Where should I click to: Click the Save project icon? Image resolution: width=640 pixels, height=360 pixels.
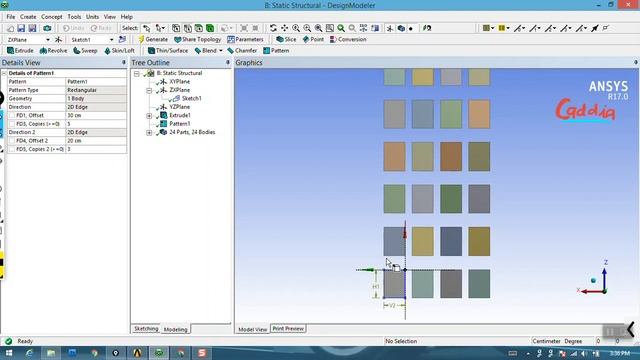[x=21, y=28]
